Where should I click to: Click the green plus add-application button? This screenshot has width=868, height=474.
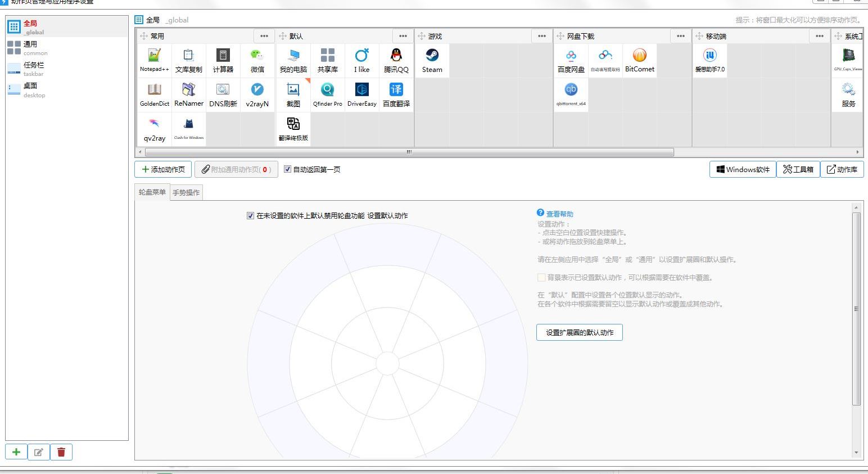pos(16,452)
